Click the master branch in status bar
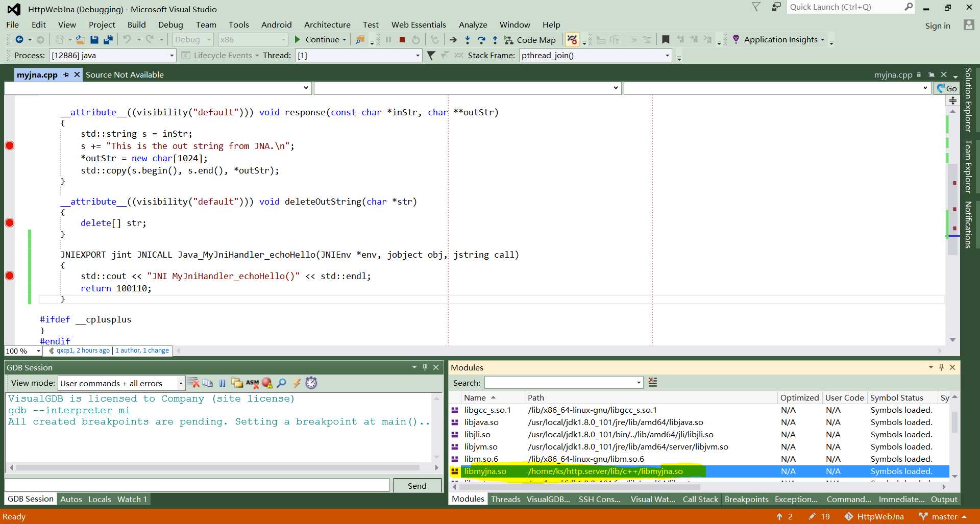Screen dimensions: 980x524 (942, 516)
